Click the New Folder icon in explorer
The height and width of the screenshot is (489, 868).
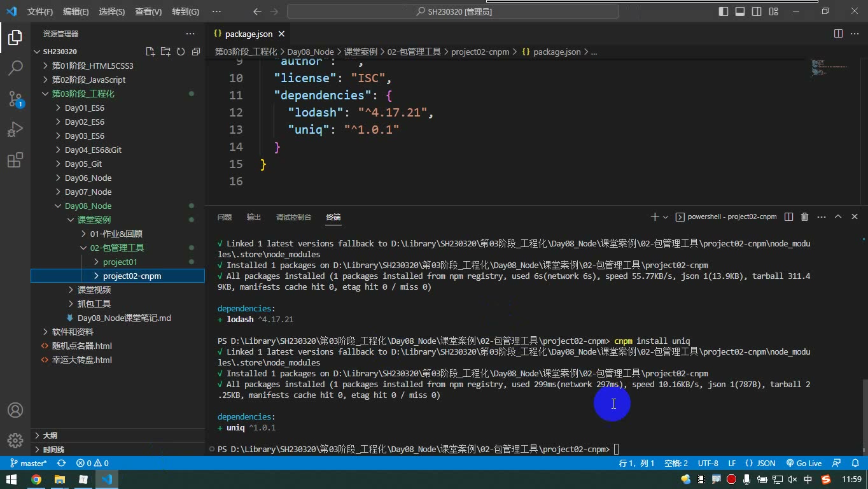tap(165, 52)
